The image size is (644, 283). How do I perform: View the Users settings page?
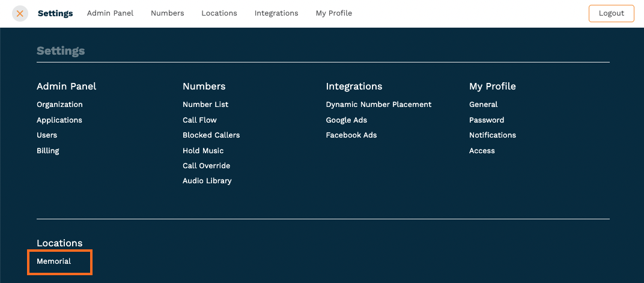click(47, 135)
